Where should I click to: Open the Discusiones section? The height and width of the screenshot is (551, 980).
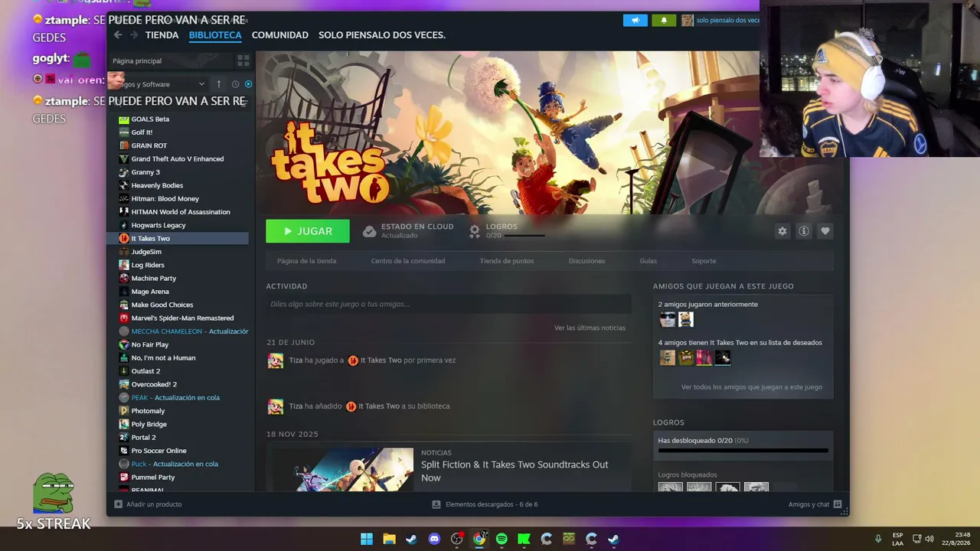pos(586,261)
